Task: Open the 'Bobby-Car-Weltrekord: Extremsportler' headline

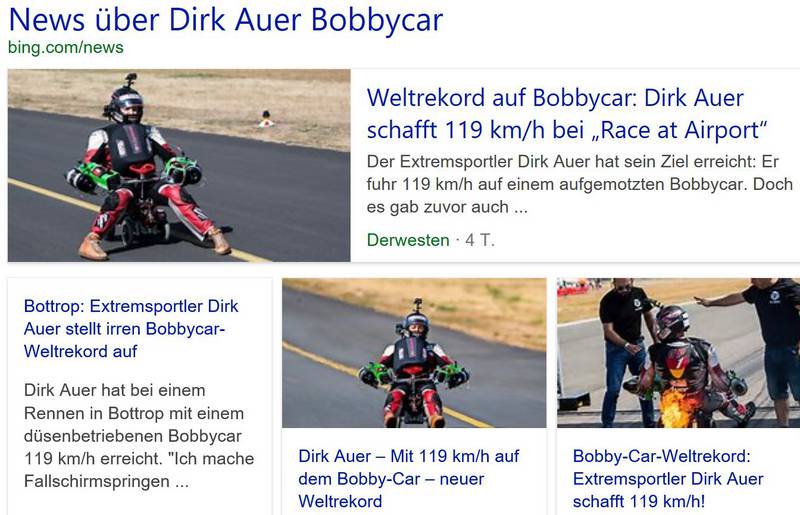Action: point(668,479)
